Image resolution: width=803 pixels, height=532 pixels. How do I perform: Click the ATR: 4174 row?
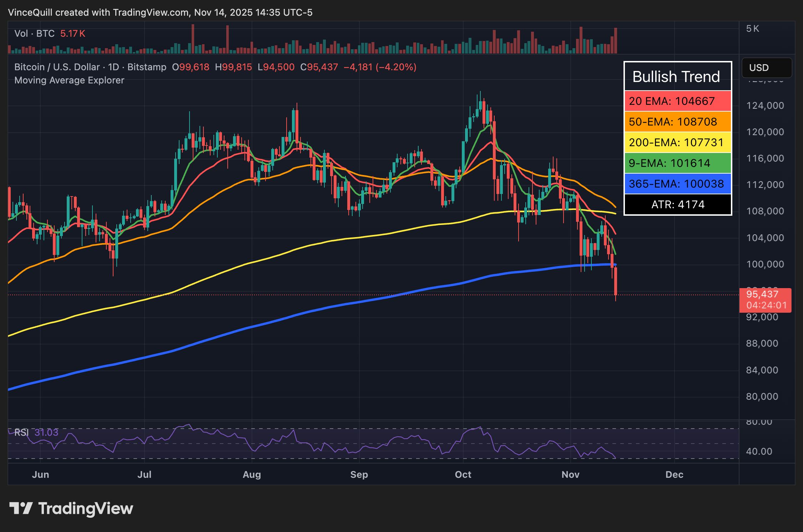677,204
